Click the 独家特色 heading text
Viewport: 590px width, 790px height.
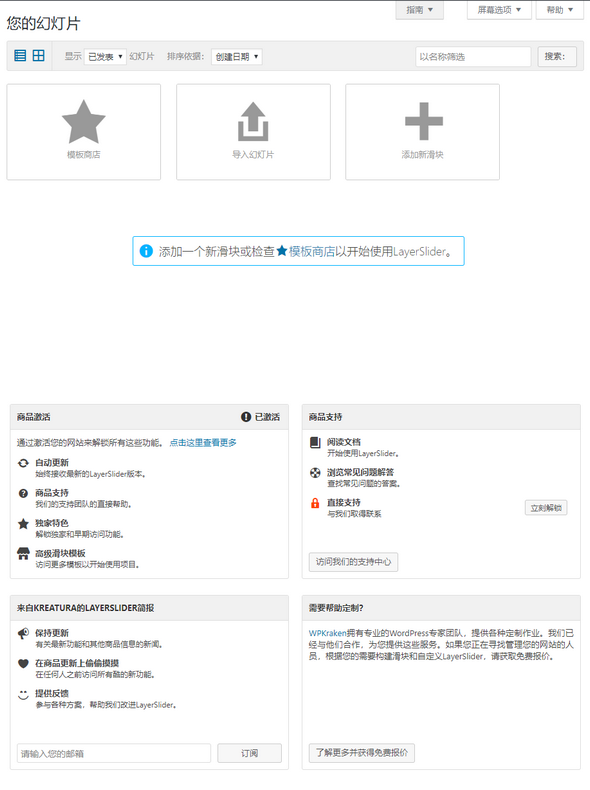coord(52,523)
